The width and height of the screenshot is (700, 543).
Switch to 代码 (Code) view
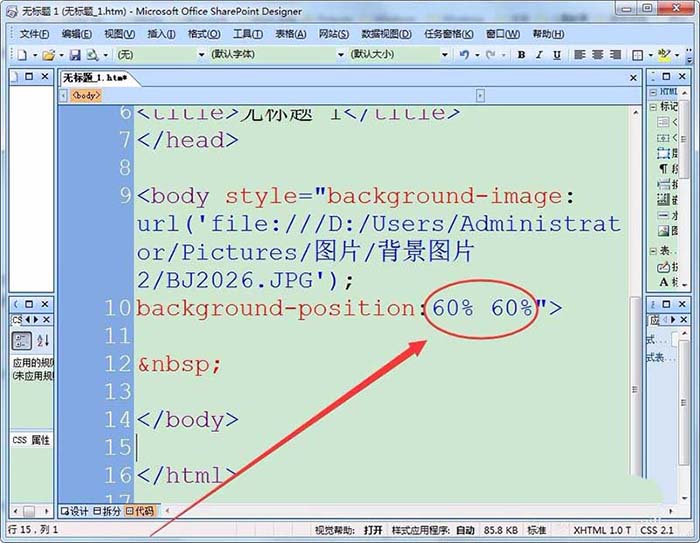coord(140,511)
